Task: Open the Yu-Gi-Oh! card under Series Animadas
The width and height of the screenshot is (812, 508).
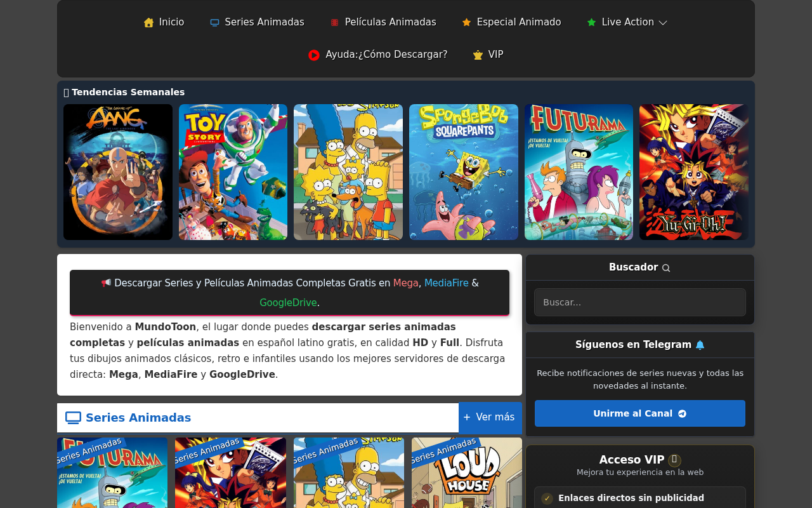Action: click(230, 473)
